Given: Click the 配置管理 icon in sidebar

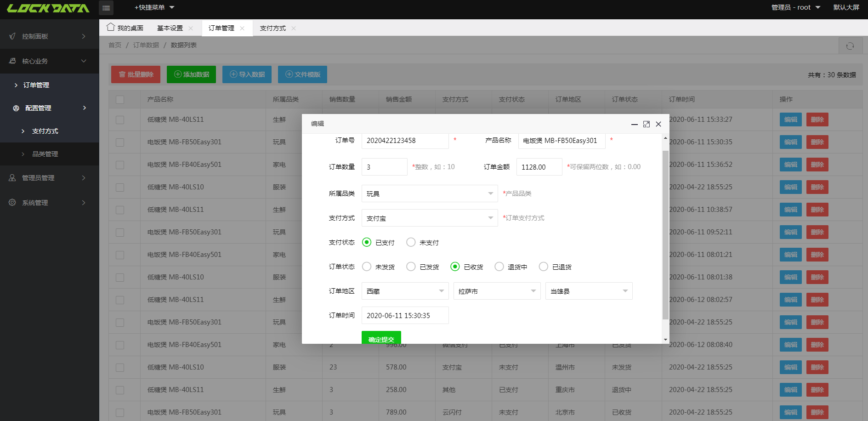Looking at the screenshot, I should pyautogui.click(x=16, y=108).
